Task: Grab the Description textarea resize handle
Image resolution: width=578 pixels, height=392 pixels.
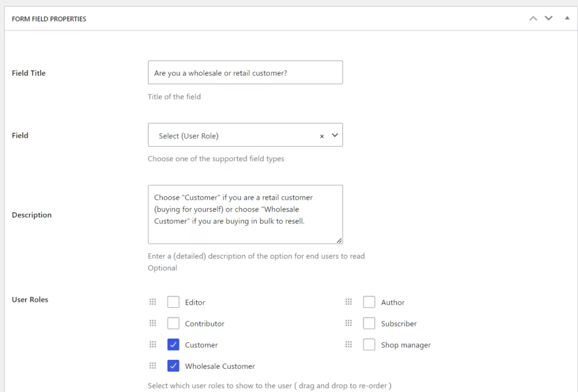Action: (339, 240)
